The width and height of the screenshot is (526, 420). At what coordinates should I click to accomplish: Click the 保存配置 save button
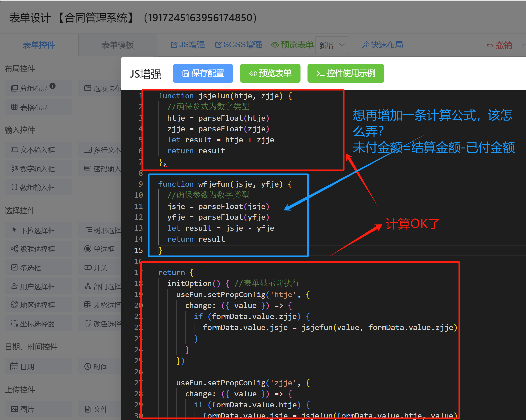tap(203, 73)
